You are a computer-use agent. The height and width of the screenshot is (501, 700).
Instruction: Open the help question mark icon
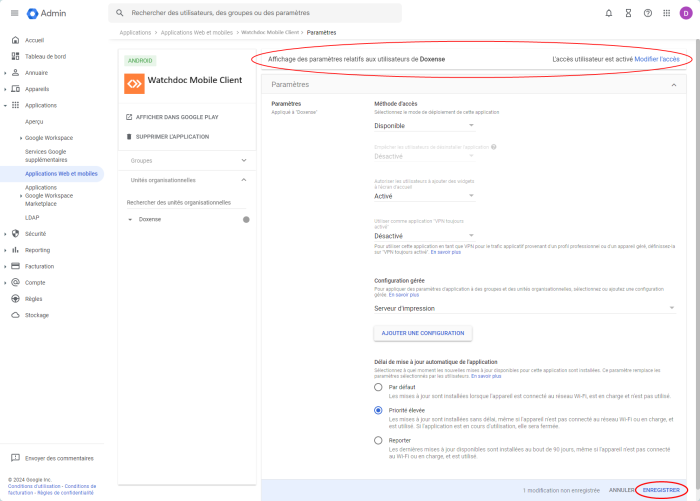click(x=648, y=13)
